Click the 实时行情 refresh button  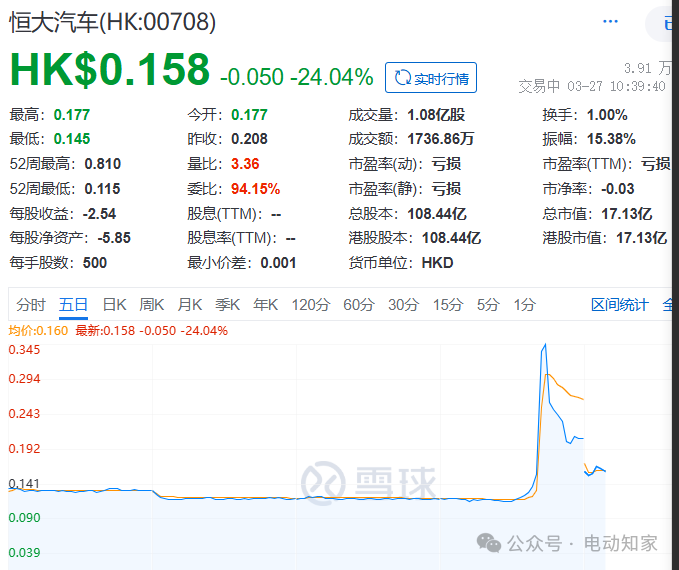[431, 78]
